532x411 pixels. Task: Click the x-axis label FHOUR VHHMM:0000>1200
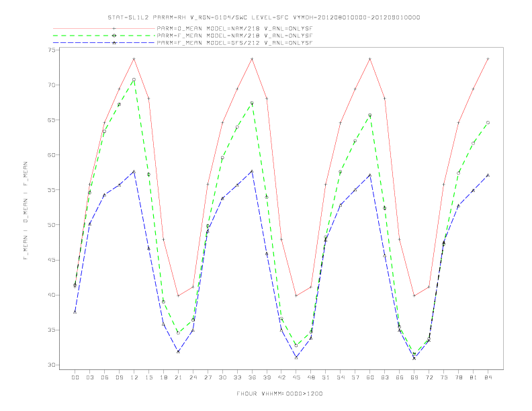tap(279, 394)
